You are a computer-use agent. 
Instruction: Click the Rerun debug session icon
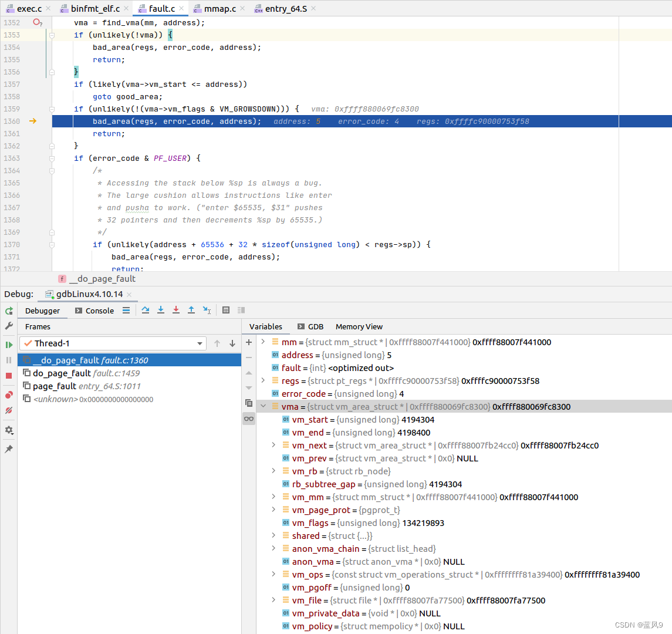9,311
